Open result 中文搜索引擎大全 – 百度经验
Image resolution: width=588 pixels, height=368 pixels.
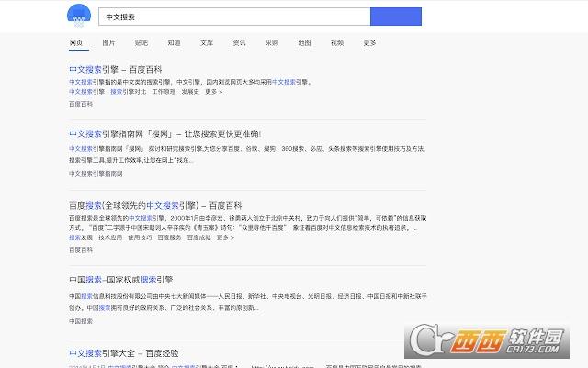point(124,353)
